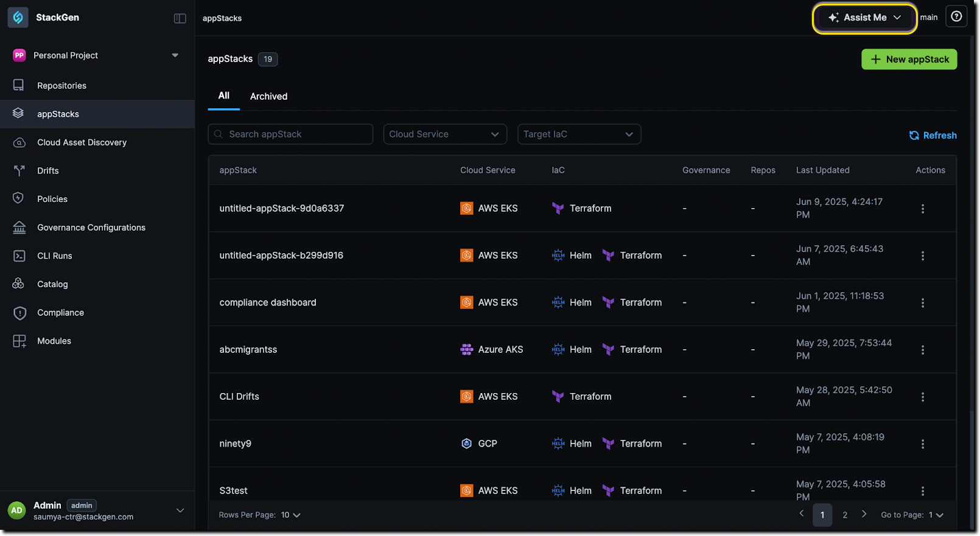
Task: Open appStacks in the sidebar
Action: [97, 114]
